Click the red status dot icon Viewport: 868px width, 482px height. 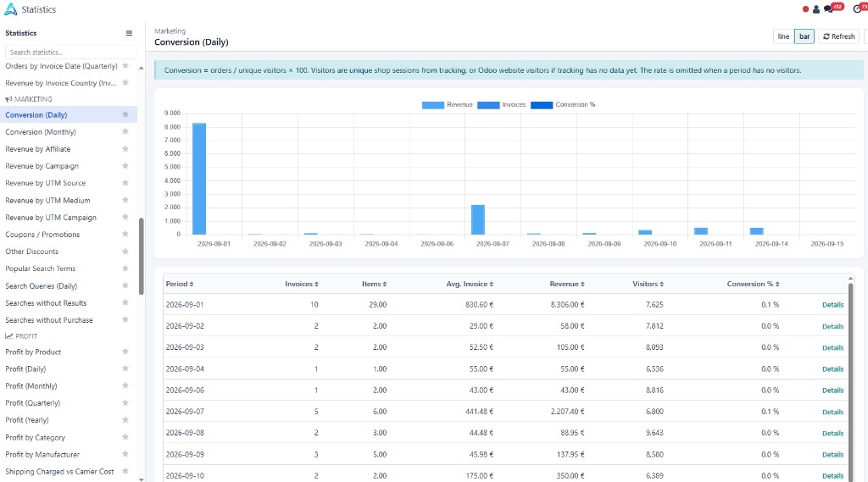pyautogui.click(x=805, y=8)
